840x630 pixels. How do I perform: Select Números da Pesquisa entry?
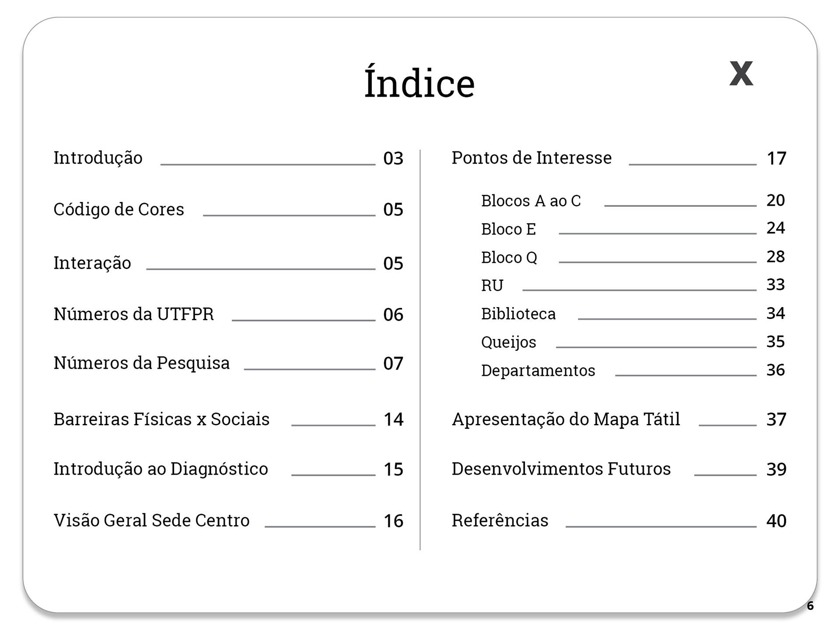[x=228, y=363]
